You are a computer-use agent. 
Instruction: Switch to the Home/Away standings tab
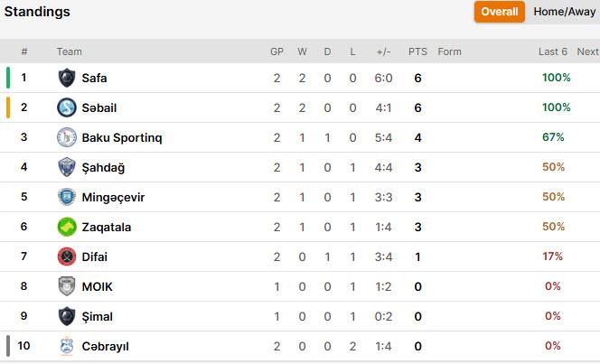564,12
